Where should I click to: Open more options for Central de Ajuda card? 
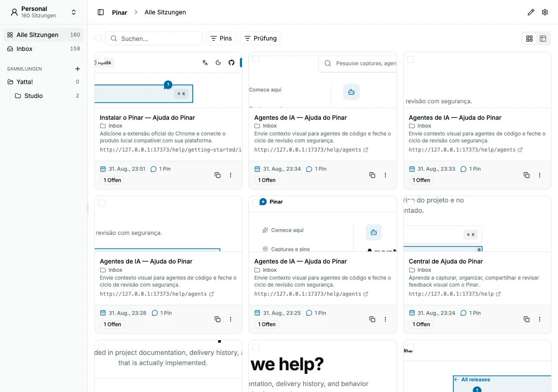[x=540, y=319]
